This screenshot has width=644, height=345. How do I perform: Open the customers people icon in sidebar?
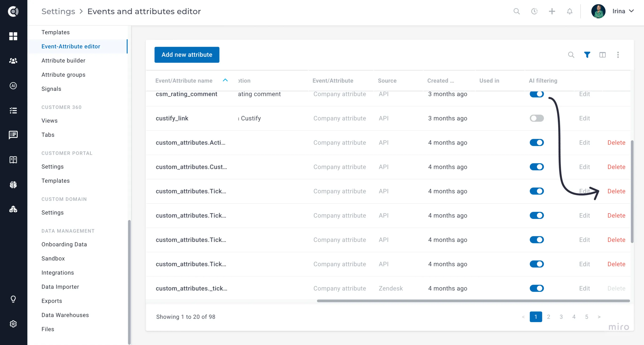tap(13, 61)
